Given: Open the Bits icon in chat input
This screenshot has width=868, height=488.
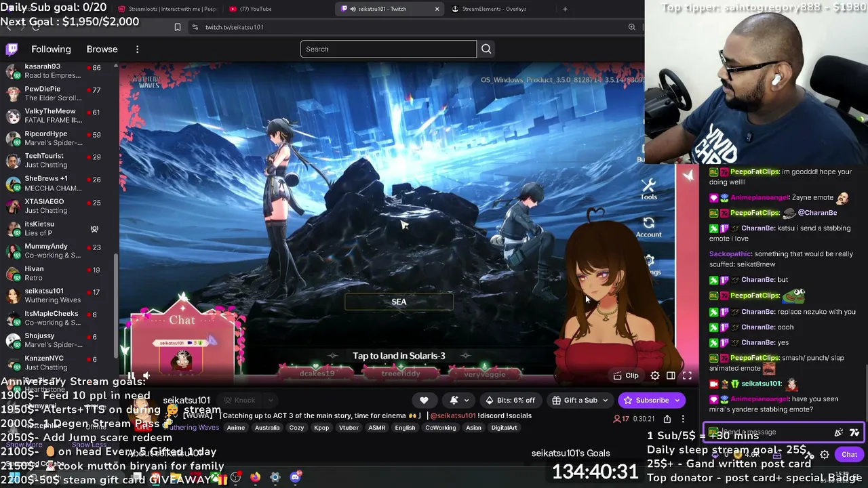Looking at the screenshot, I should click(x=839, y=432).
